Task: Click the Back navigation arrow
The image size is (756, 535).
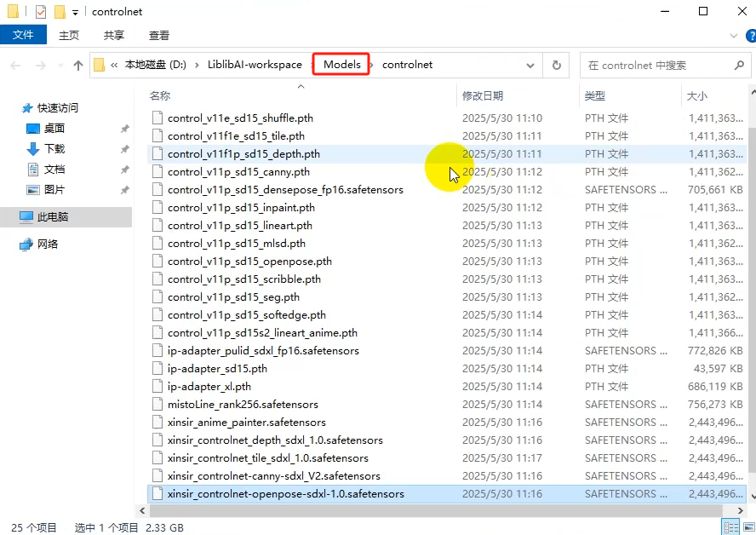Action: coord(15,66)
